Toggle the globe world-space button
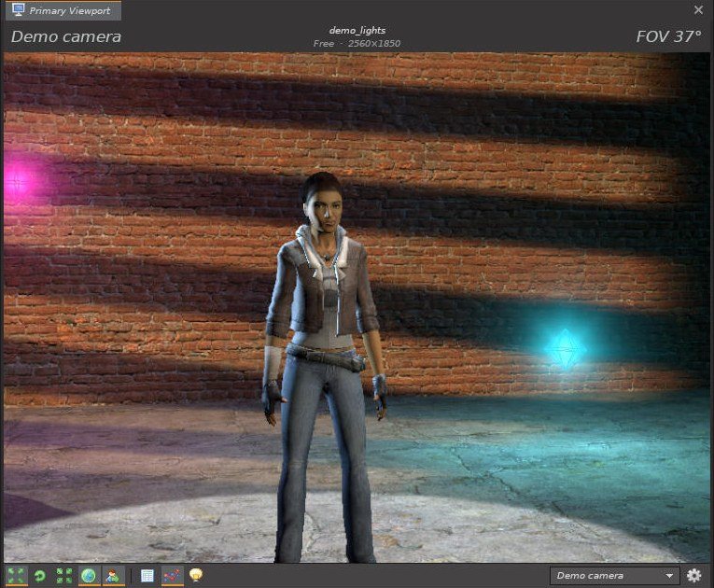This screenshot has width=714, height=588. [x=89, y=576]
